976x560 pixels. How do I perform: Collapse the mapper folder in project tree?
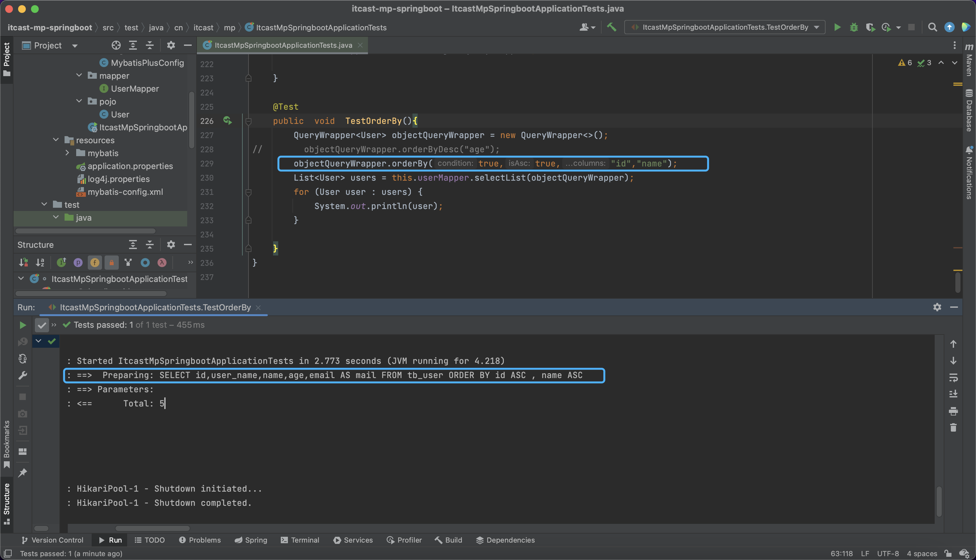point(79,75)
